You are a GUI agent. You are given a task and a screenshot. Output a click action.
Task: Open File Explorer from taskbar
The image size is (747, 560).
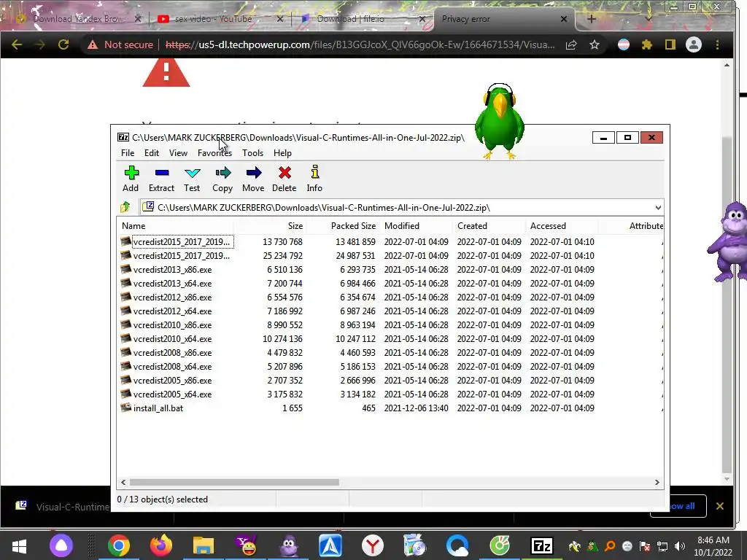tap(204, 545)
